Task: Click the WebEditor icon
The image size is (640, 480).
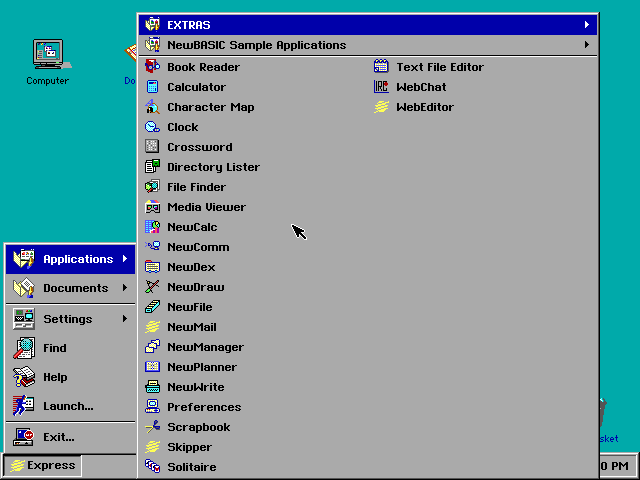Action: click(381, 107)
